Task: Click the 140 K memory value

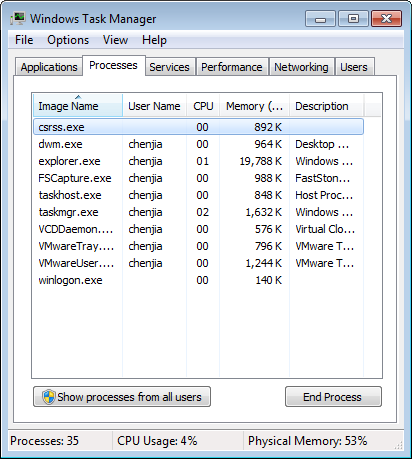Action: click(269, 280)
